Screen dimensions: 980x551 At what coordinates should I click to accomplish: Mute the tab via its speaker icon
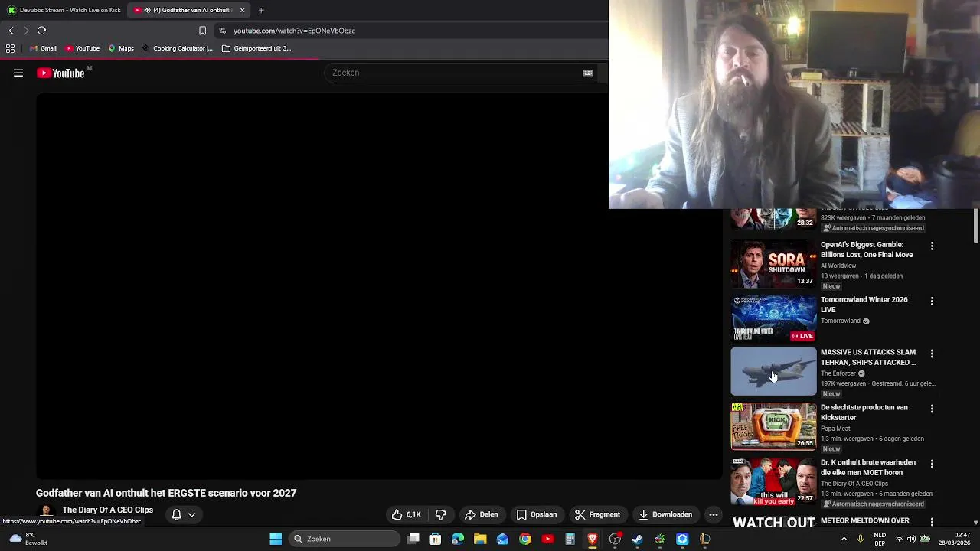tap(147, 10)
